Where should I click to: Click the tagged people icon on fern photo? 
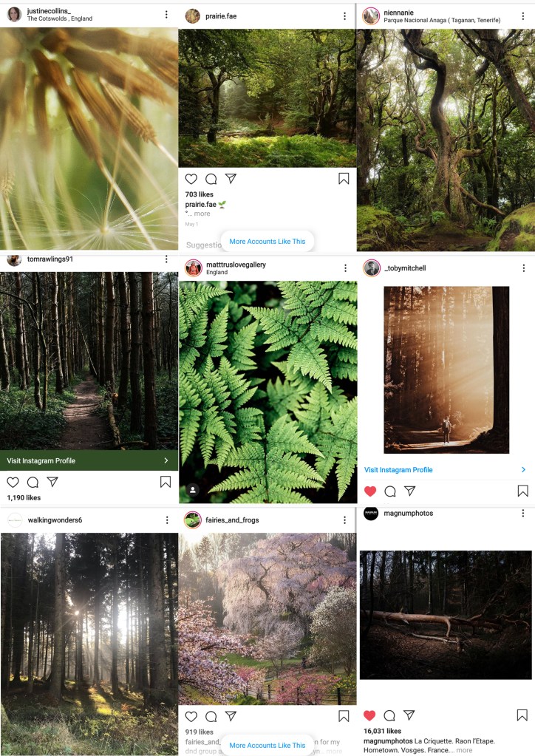192,490
